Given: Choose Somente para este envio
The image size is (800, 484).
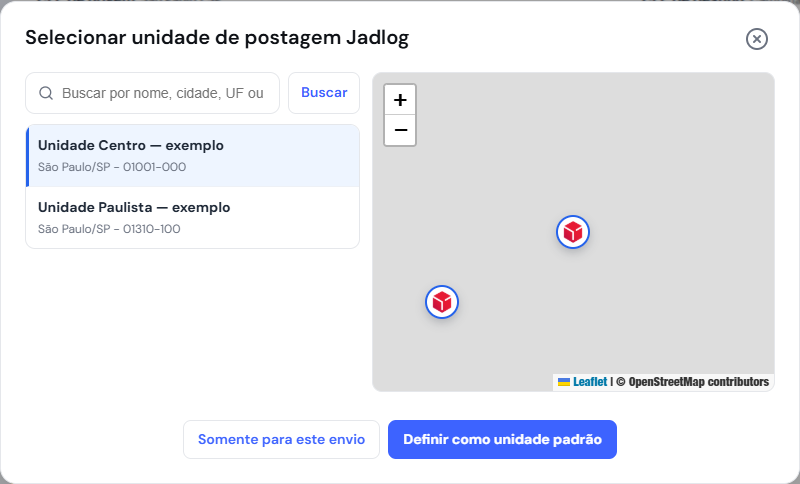Looking at the screenshot, I should coord(282,439).
